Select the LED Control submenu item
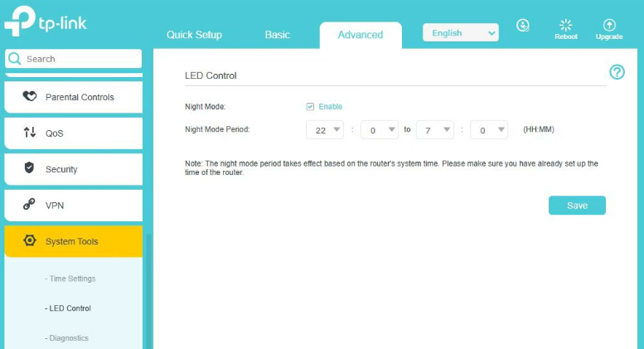 coord(68,308)
